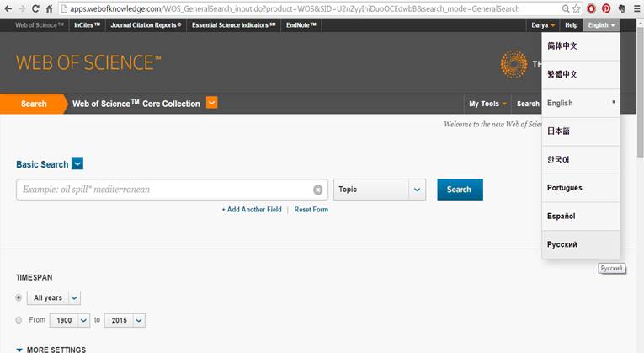This screenshot has width=644, height=353.
Task: Expand the Core Collection database dropdown
Action: coord(211,103)
